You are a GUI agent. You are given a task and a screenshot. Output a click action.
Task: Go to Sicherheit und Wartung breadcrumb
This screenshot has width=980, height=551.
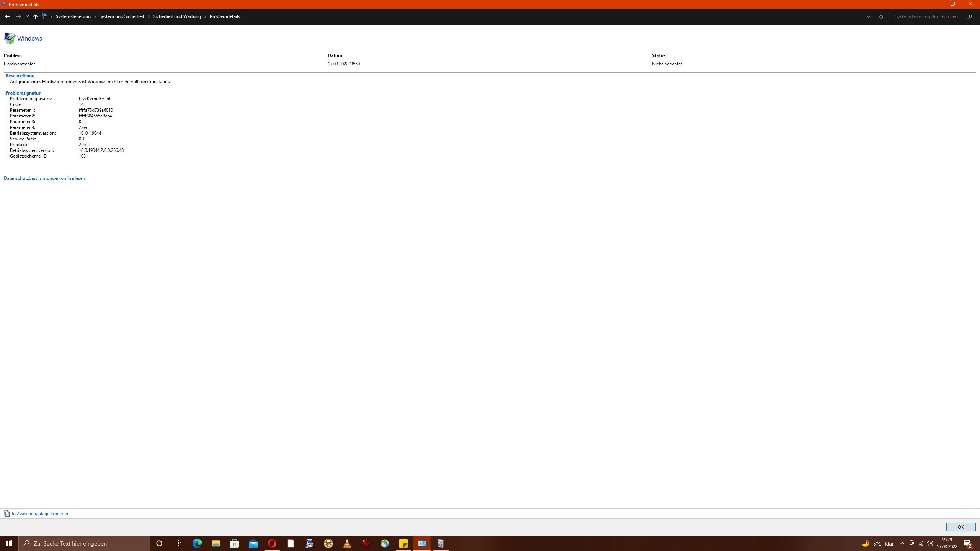pyautogui.click(x=177, y=16)
